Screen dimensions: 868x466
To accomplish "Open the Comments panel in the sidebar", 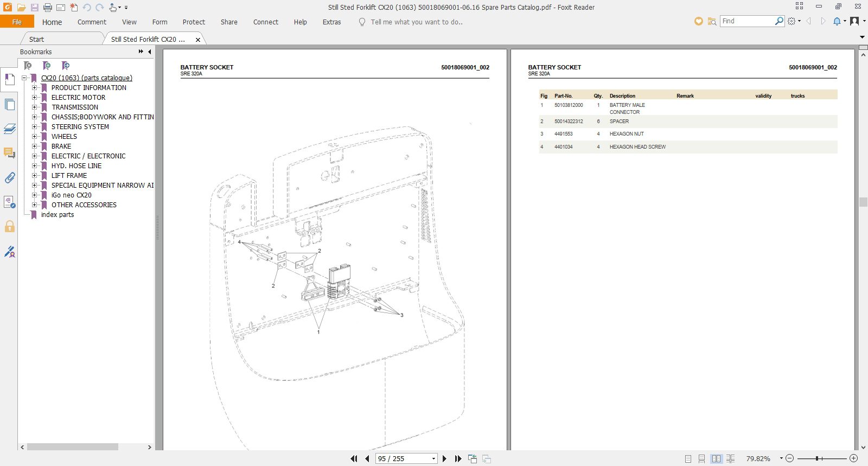I will point(9,154).
